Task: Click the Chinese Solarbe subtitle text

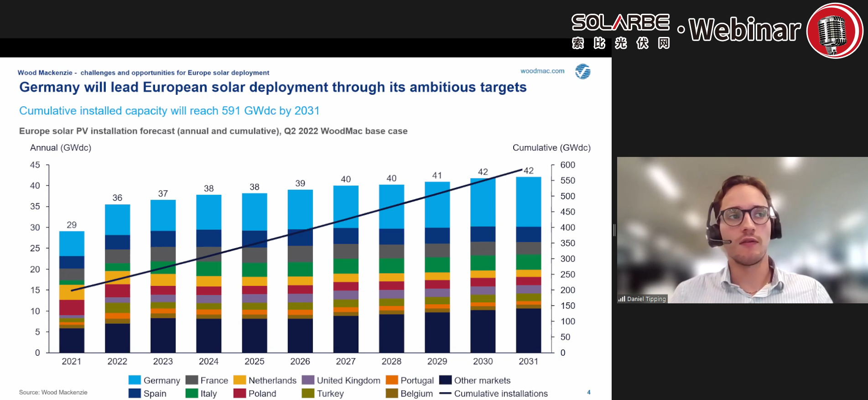Action: (x=621, y=43)
